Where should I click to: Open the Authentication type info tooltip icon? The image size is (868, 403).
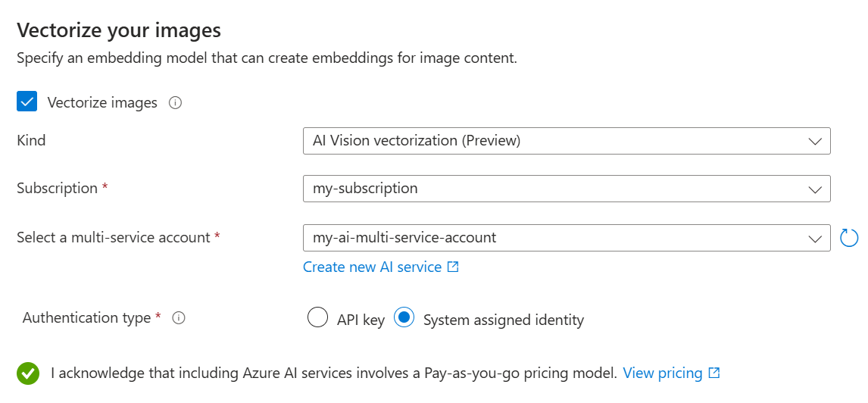179,318
